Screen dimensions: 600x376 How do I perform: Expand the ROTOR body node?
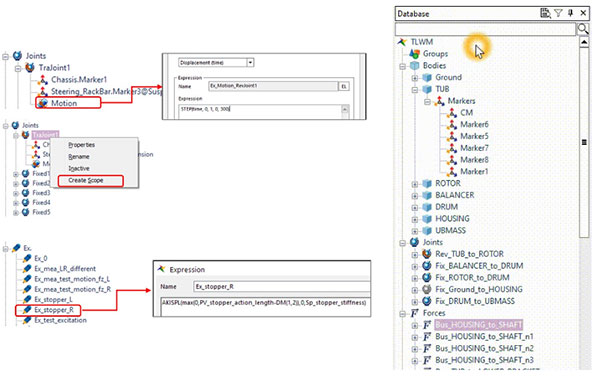pyautogui.click(x=415, y=184)
